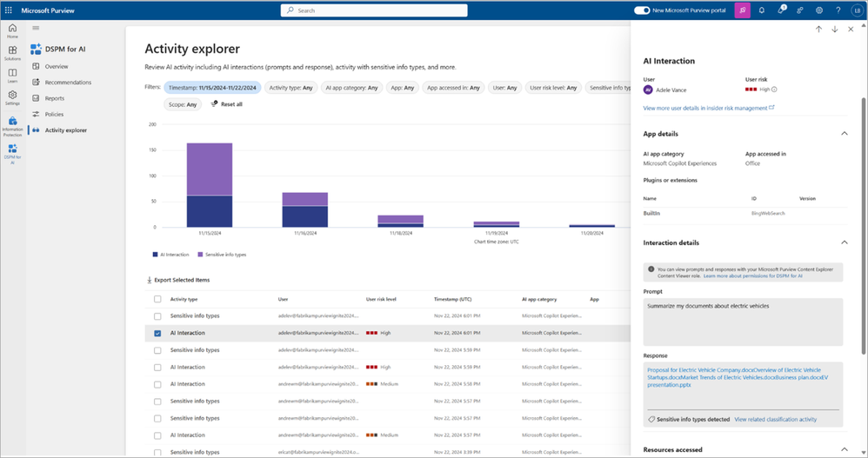
Task: Open the Scope: Any filter
Action: click(x=183, y=104)
